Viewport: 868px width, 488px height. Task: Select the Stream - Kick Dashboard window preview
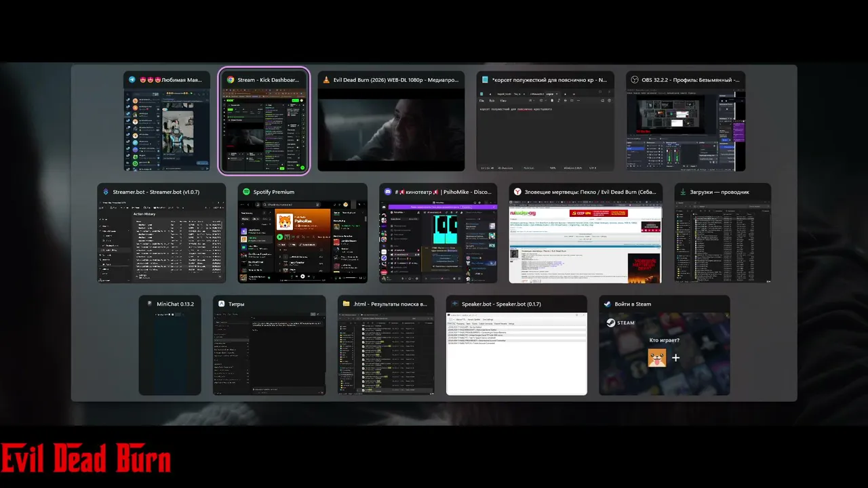(264, 131)
